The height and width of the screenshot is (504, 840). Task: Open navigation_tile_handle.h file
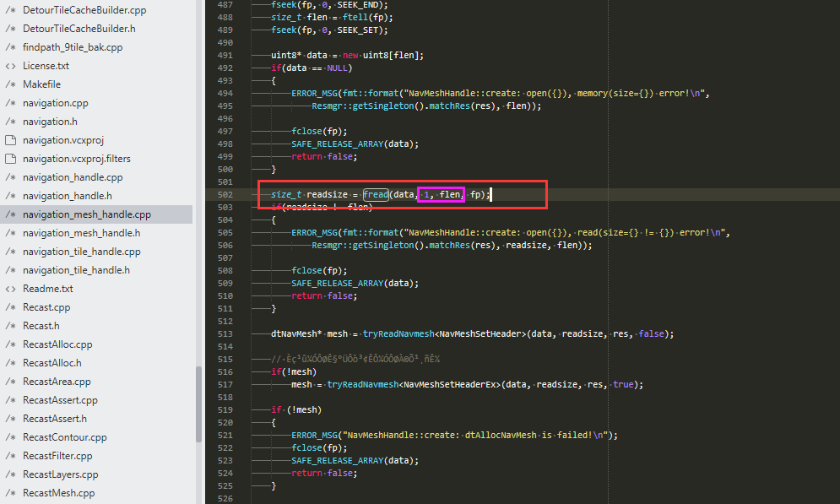(x=76, y=270)
